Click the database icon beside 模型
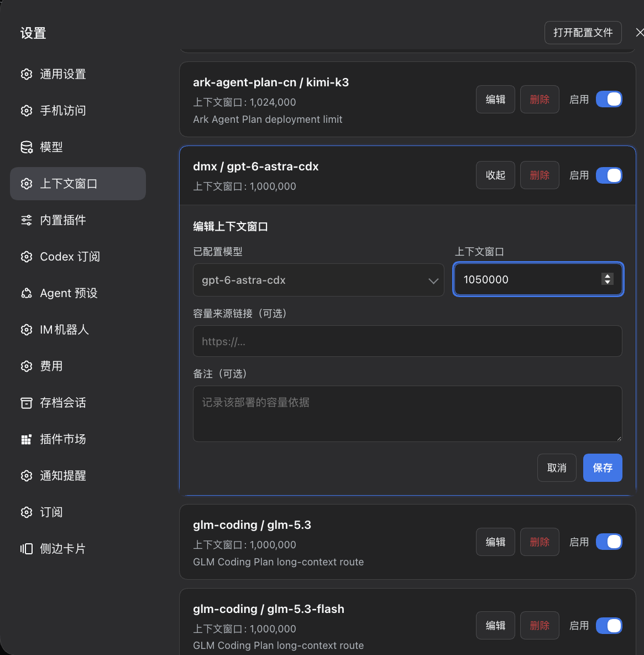The image size is (644, 655). (27, 147)
